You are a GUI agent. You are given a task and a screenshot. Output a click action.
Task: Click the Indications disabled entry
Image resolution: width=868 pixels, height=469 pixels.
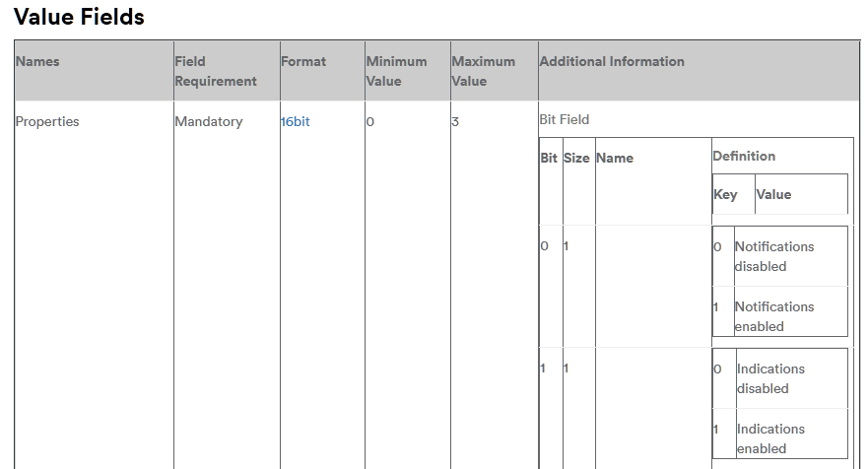pyautogui.click(x=770, y=378)
